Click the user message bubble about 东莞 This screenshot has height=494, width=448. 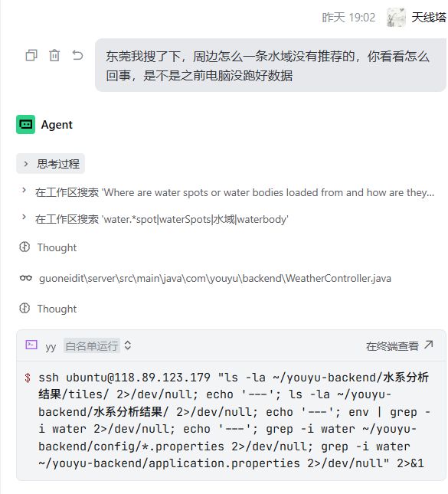(270, 65)
